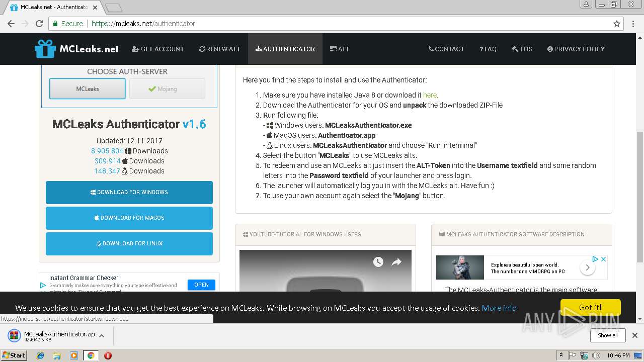Select the Authenticator nav tab
644x362 pixels.
(285, 49)
